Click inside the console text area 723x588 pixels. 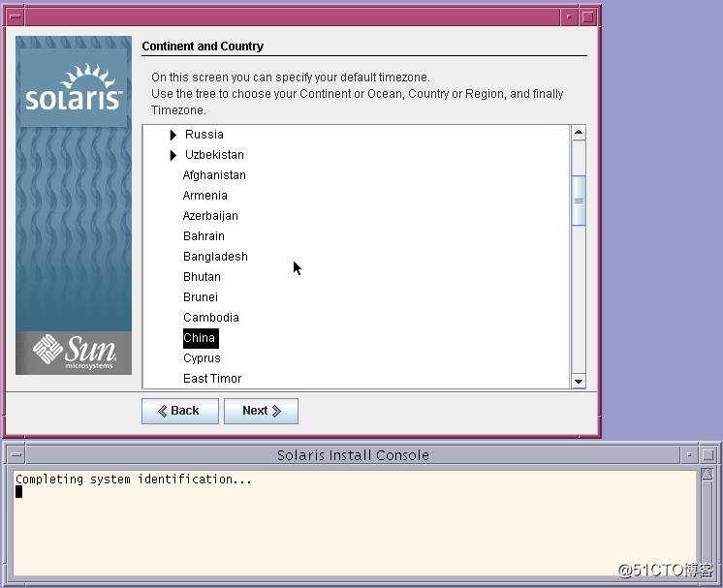tap(354, 523)
